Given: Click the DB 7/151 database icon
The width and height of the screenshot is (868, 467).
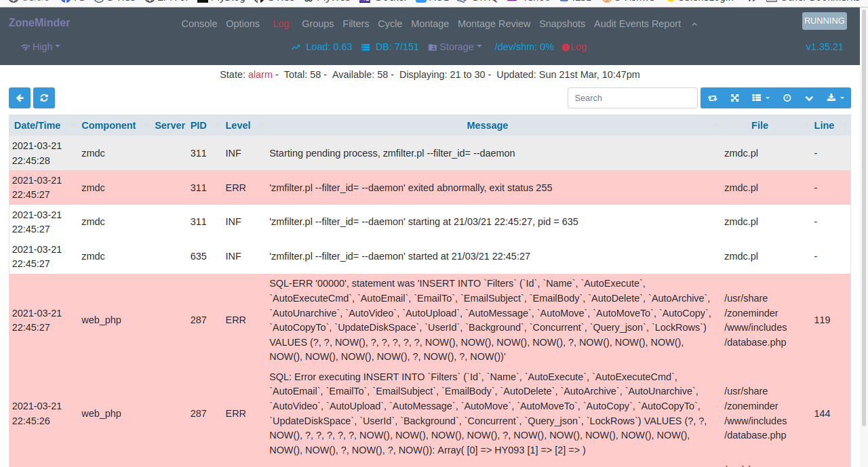Looking at the screenshot, I should pyautogui.click(x=366, y=47).
